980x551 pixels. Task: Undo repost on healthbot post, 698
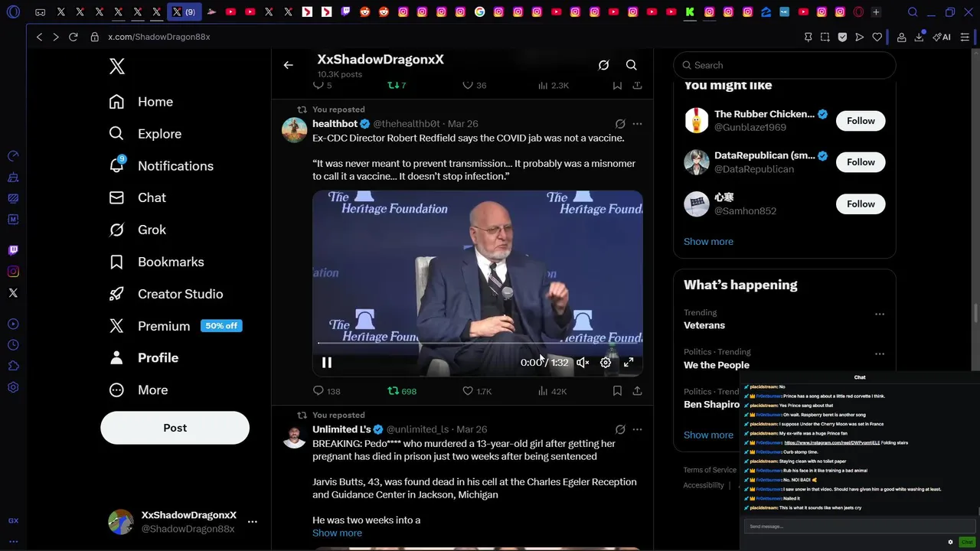click(402, 391)
